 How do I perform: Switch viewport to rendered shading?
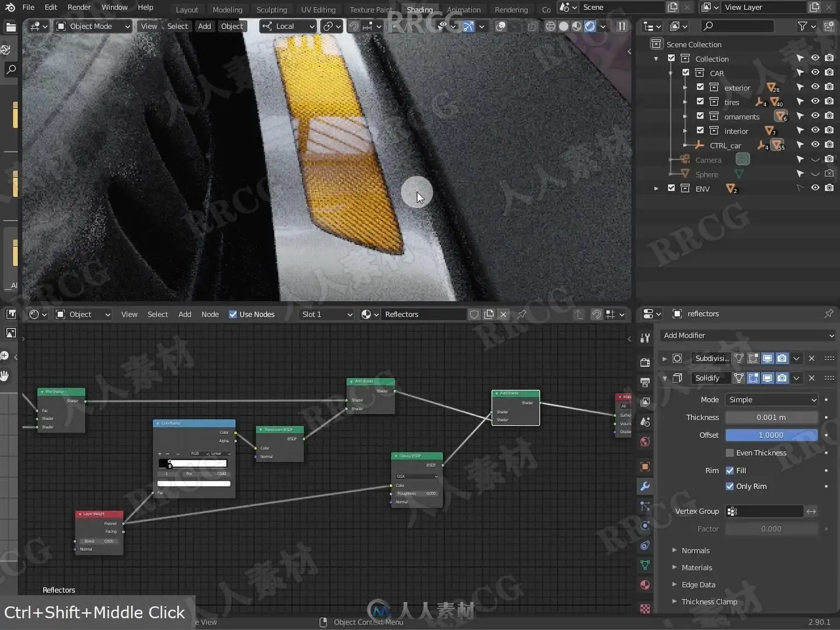click(590, 26)
